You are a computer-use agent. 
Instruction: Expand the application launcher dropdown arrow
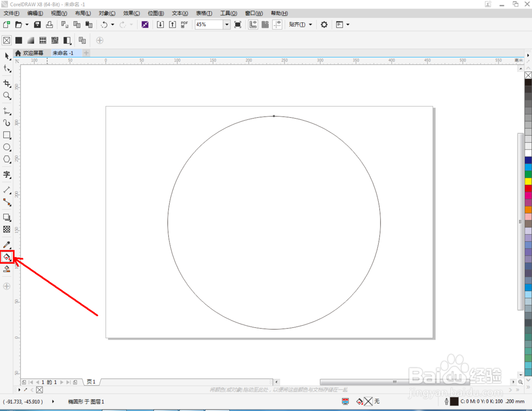pos(348,24)
